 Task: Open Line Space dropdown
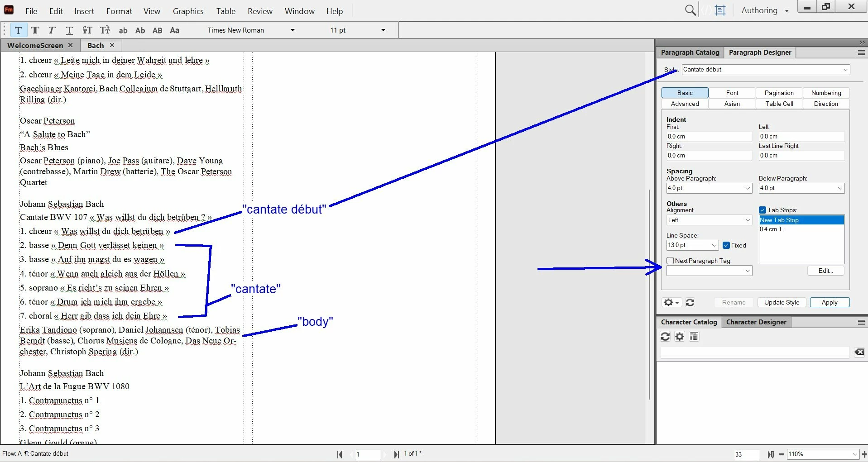coord(714,245)
